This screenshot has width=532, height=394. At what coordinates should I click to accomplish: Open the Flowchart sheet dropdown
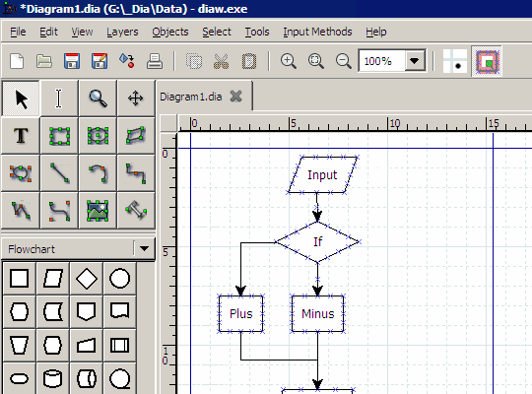point(144,249)
